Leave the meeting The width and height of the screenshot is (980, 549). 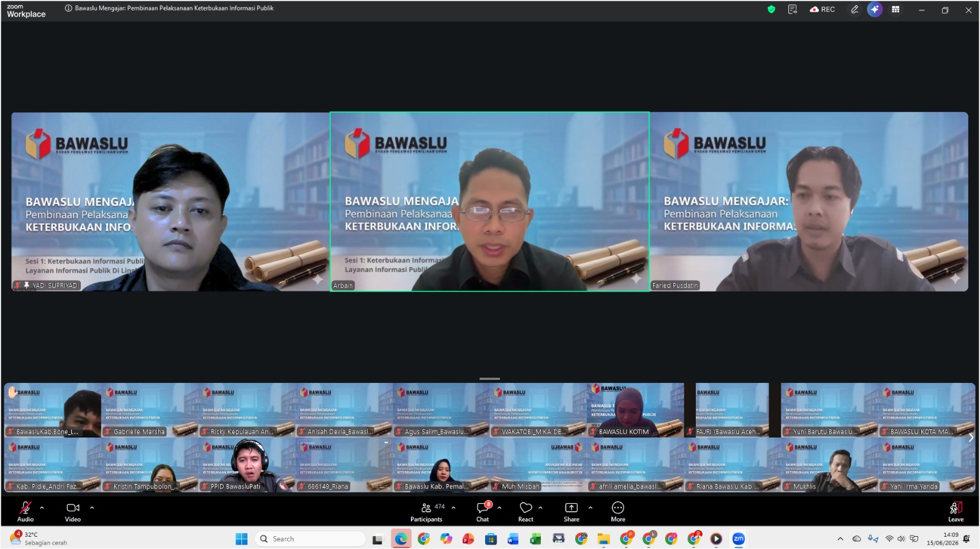pyautogui.click(x=956, y=512)
